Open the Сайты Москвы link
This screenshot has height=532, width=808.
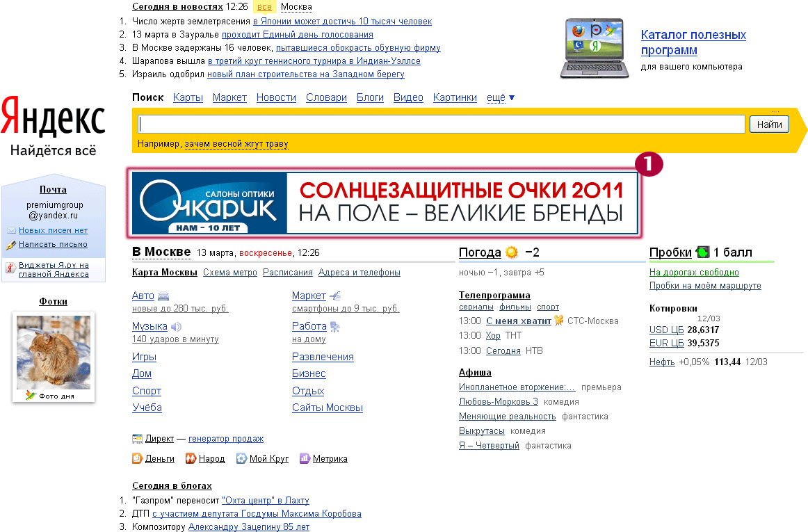click(328, 408)
